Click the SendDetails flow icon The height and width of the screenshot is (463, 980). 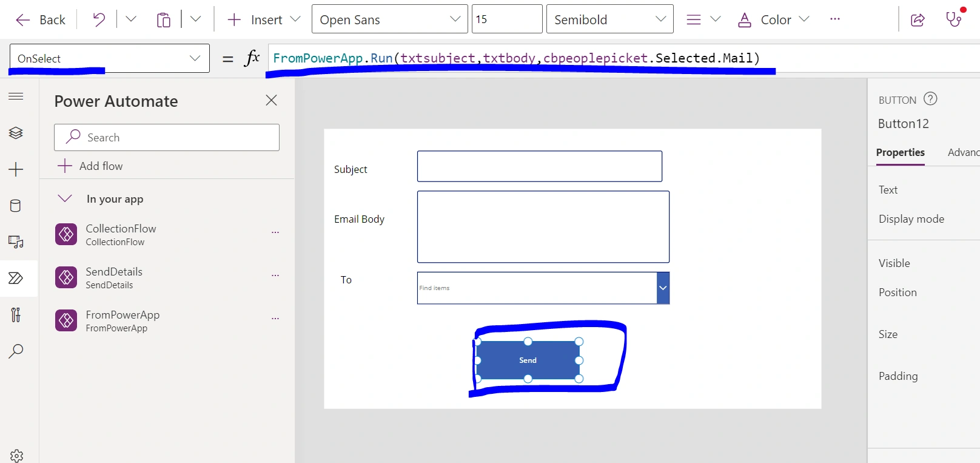click(x=66, y=277)
